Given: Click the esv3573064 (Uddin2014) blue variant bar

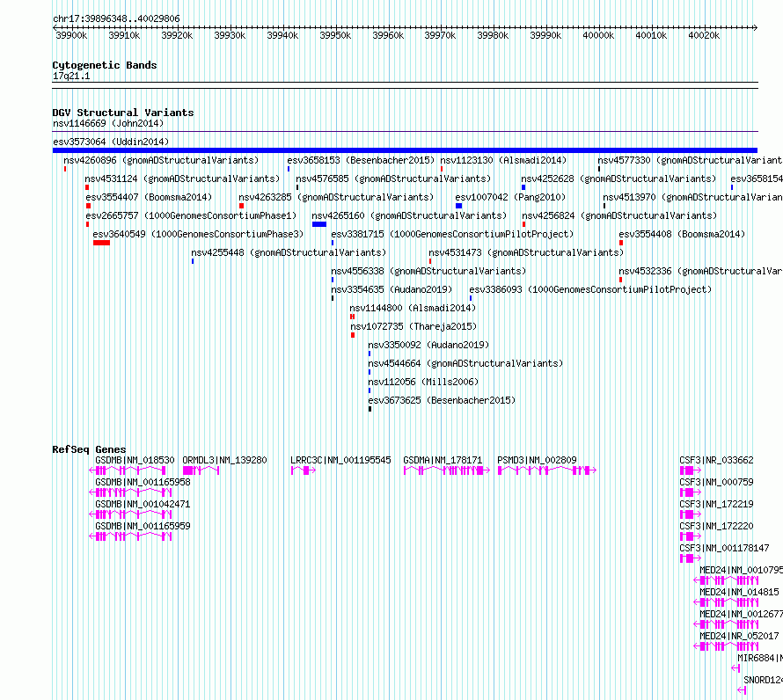Looking at the screenshot, I should click(x=405, y=150).
